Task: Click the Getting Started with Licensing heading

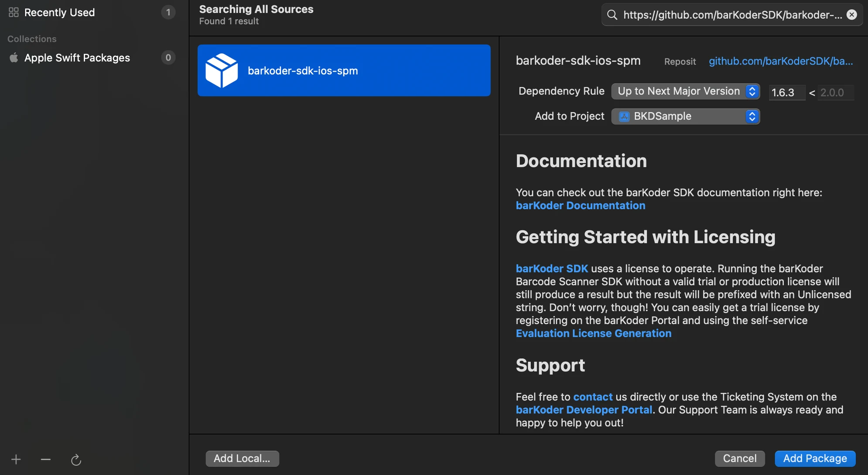Action: pos(646,237)
